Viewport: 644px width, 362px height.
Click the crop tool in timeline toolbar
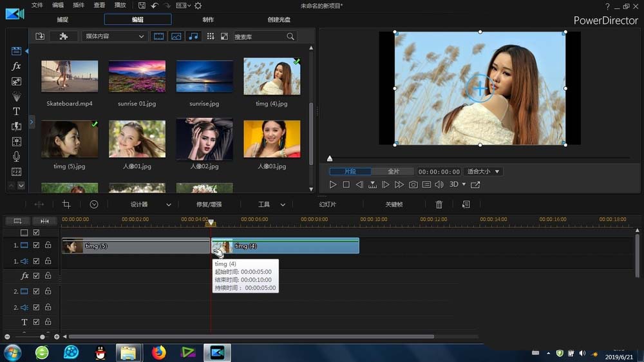[x=66, y=204]
